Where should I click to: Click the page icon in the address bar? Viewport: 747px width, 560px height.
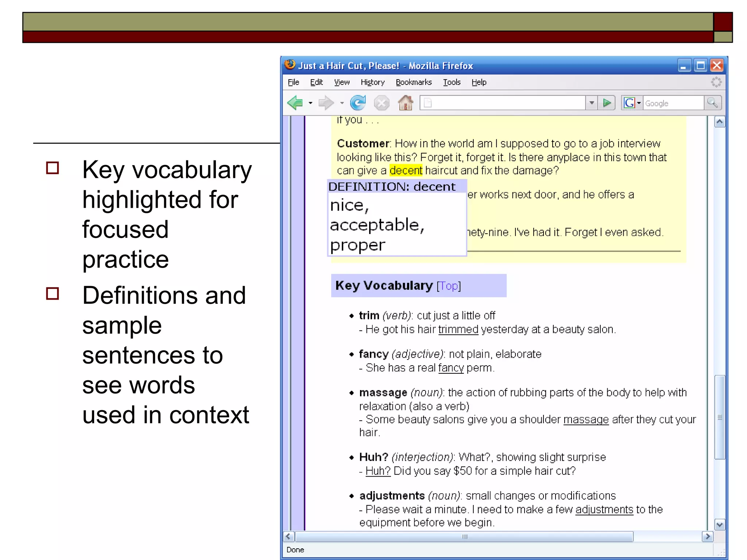[428, 103]
